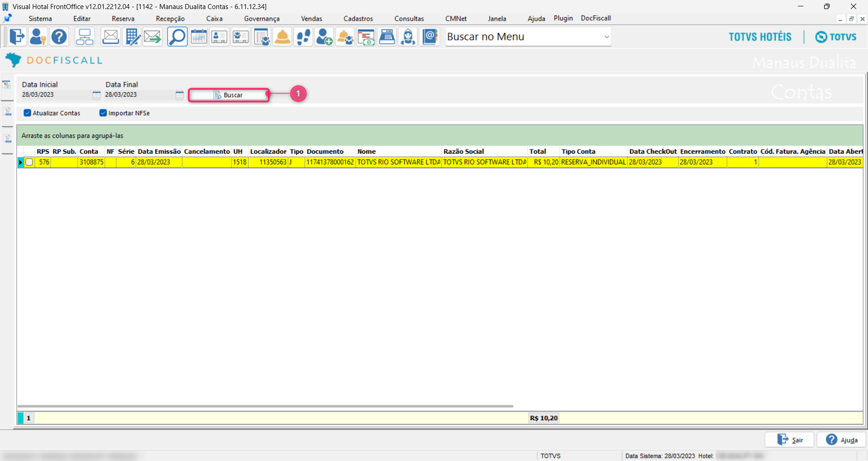Open the calendar grid toolbar icon
This screenshot has width=868, height=461.
click(198, 37)
